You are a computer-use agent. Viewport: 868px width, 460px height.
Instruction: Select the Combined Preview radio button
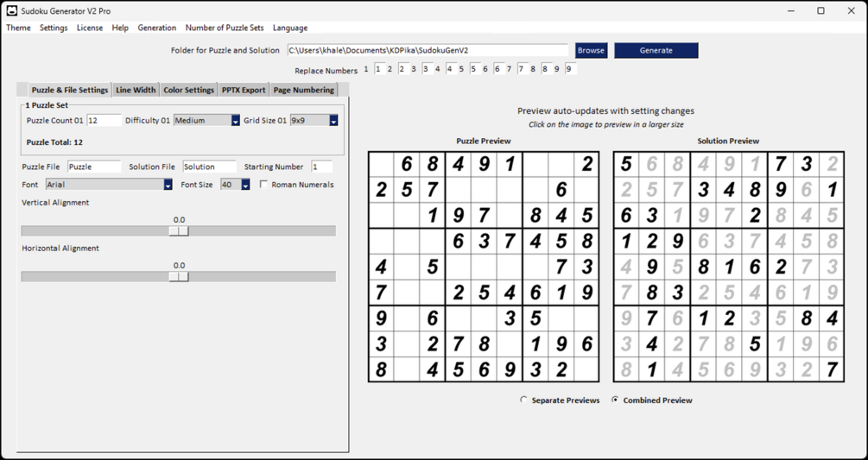click(615, 400)
